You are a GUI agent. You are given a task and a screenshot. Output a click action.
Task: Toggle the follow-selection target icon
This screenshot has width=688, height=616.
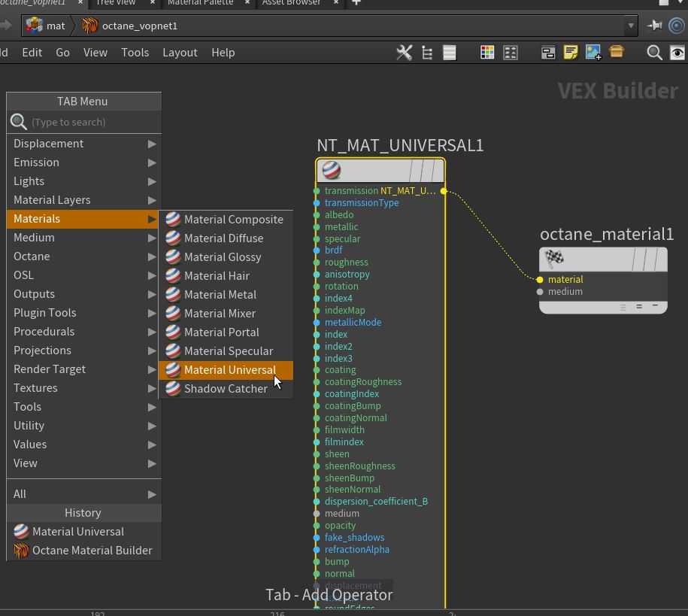677,26
